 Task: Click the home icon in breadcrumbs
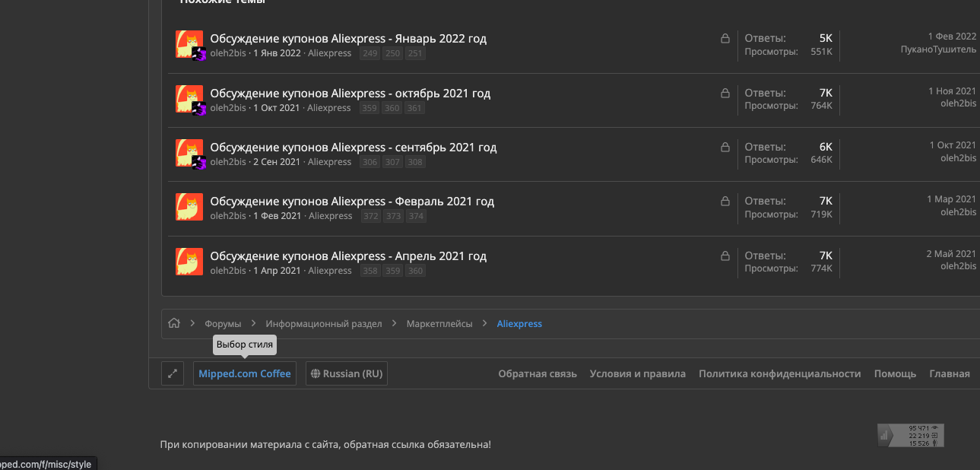[174, 323]
